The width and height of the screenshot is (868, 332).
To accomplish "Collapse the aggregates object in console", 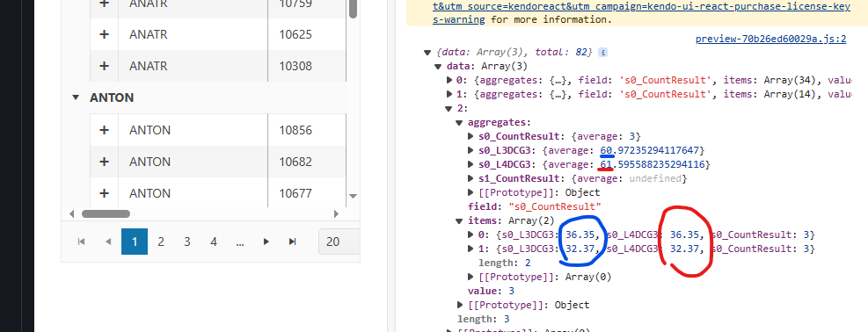I will pyautogui.click(x=459, y=123).
